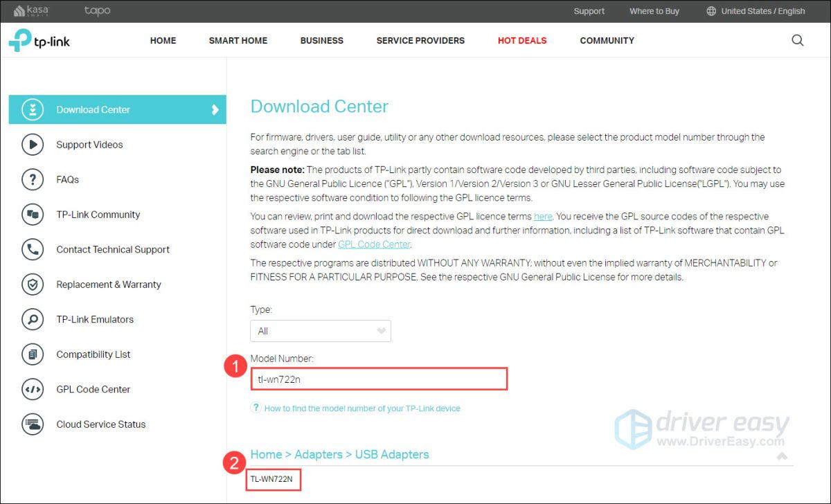Collapse the USB Adapters section arrow
The width and height of the screenshot is (831, 504).
pyautogui.click(x=782, y=456)
